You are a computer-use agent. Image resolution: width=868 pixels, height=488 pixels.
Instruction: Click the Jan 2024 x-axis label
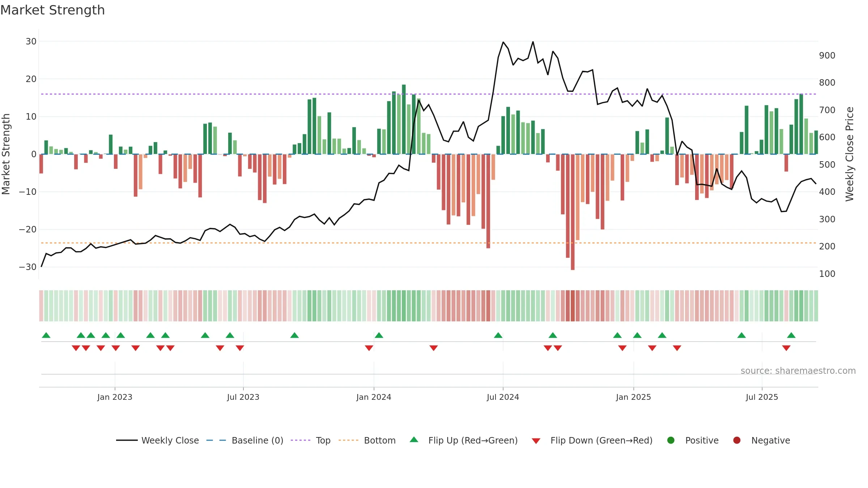point(374,397)
